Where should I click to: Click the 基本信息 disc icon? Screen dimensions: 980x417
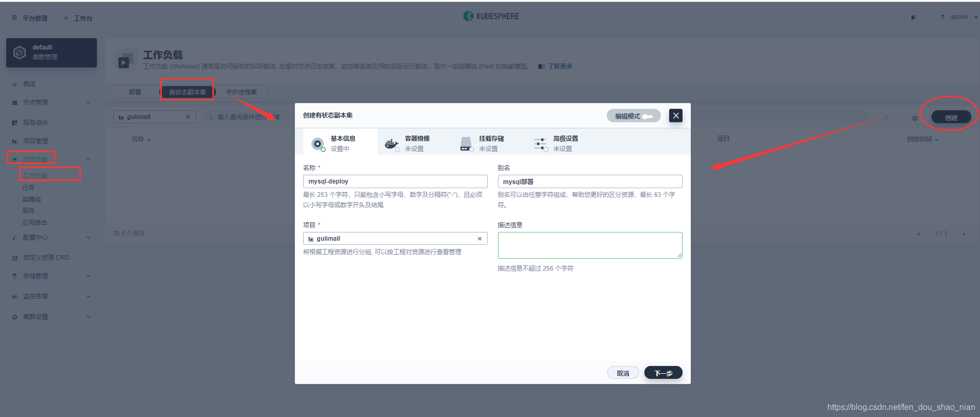tap(318, 144)
